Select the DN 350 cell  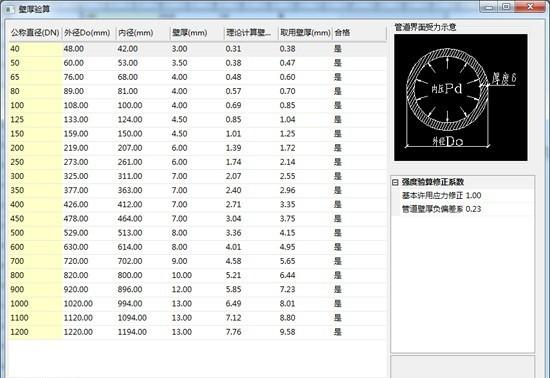pyautogui.click(x=35, y=190)
